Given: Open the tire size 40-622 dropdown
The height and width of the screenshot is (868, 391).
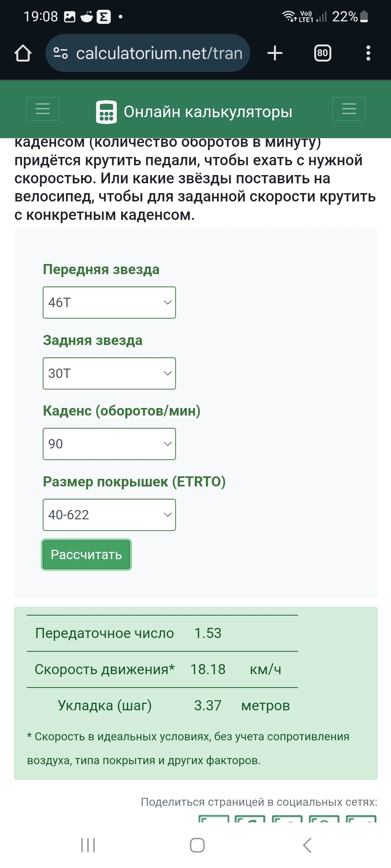Looking at the screenshot, I should [109, 515].
